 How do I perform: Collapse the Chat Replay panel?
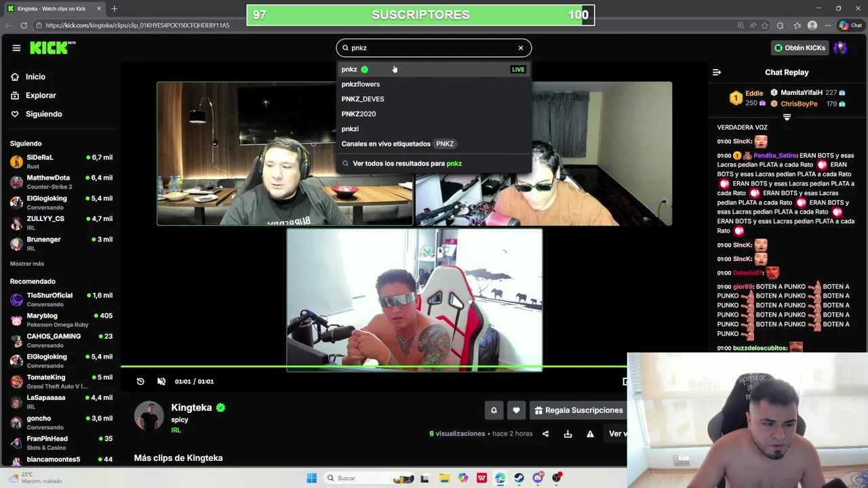click(717, 73)
